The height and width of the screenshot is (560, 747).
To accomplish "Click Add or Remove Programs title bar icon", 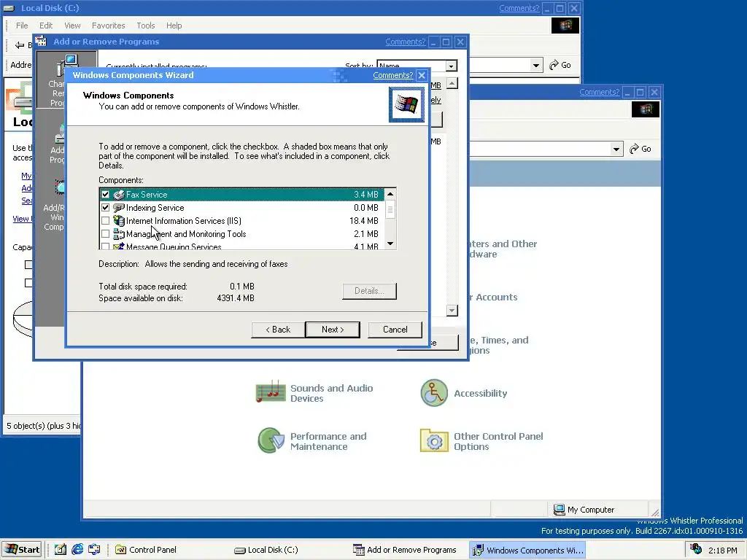I will [41, 41].
